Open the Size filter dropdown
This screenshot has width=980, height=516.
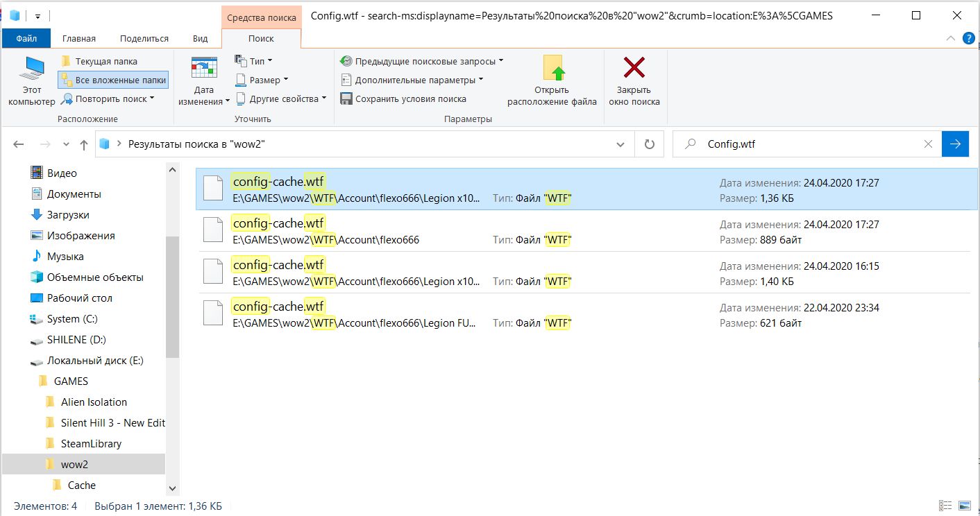(262, 80)
